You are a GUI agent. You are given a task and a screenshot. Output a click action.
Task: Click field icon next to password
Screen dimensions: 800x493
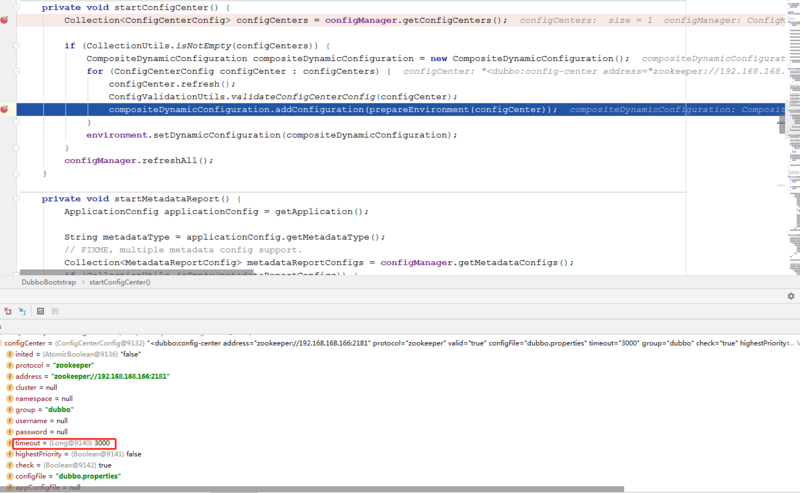point(10,432)
